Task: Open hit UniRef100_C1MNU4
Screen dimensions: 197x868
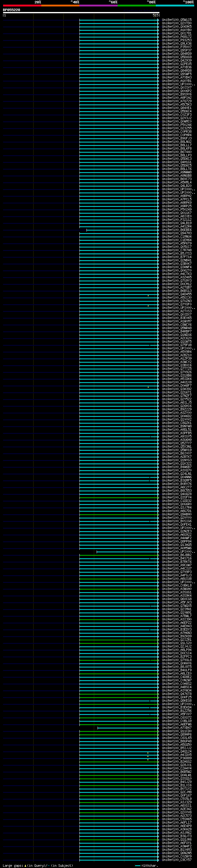Action: [x=177, y=236]
